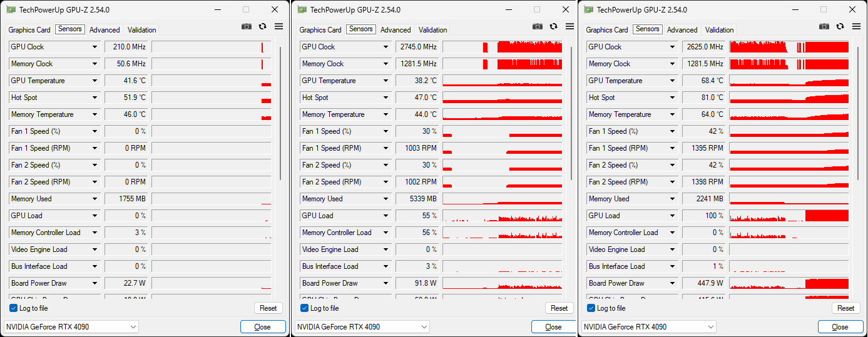Click Close button in middle window
This screenshot has height=337, width=868.
click(x=553, y=327)
